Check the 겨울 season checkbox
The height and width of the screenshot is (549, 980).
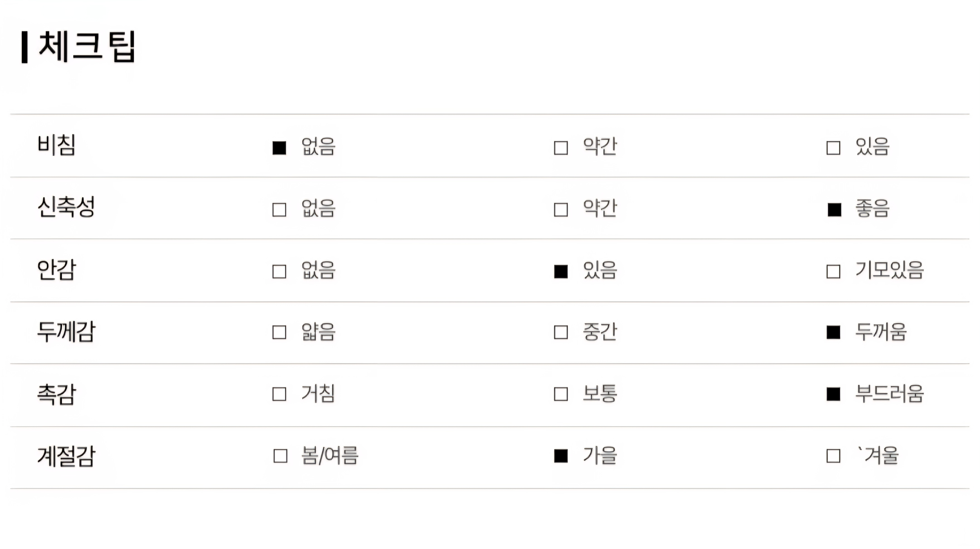coord(833,456)
